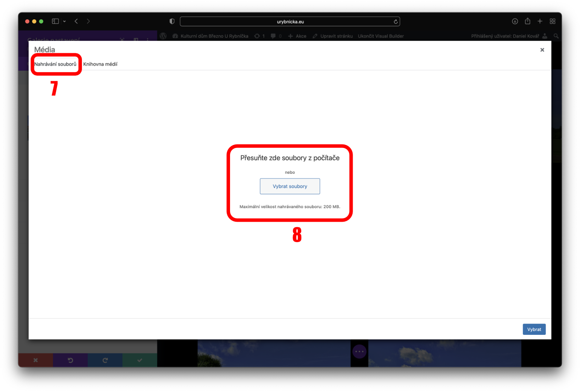Close the Média dialog with the X
Image resolution: width=580 pixels, height=392 pixels.
coord(542,50)
